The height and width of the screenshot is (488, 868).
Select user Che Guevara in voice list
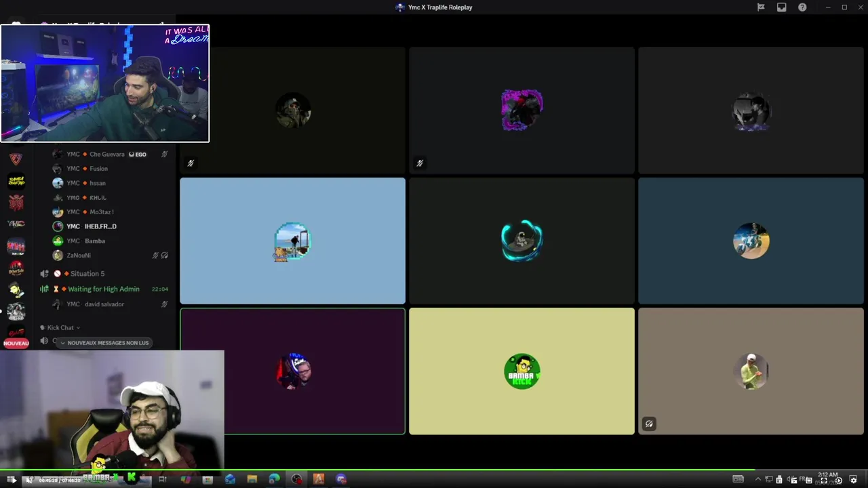coord(108,154)
